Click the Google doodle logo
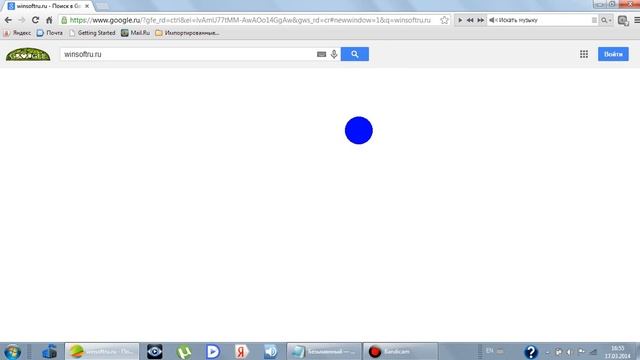This screenshot has height=360, width=640. pyautogui.click(x=28, y=54)
